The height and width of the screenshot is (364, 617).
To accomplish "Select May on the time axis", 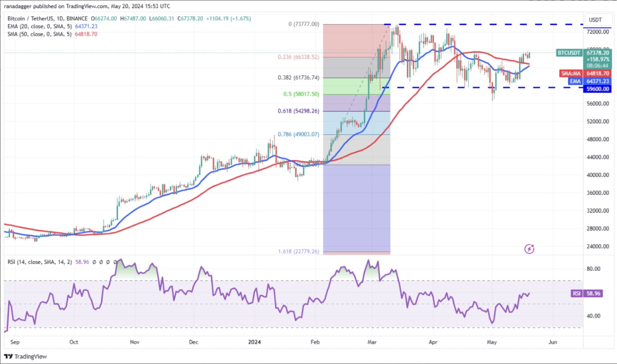I will tap(492, 342).
